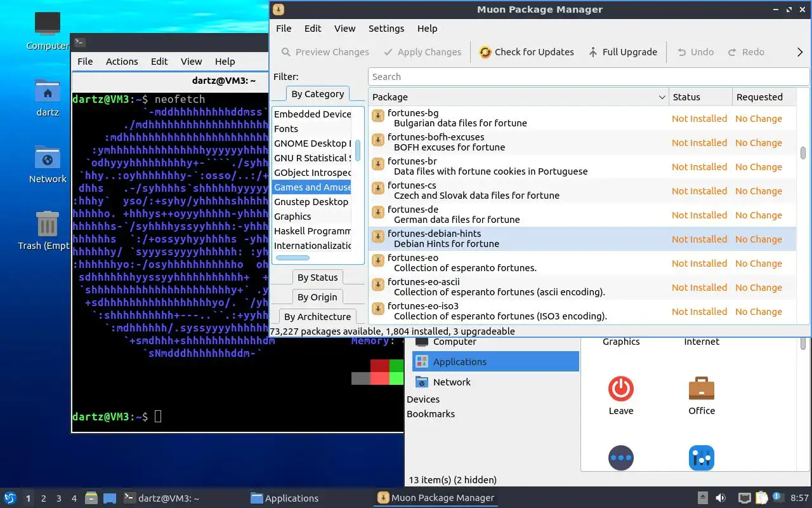812x508 pixels.
Task: Open the file manager taskbar launcher icon
Action: (91, 498)
